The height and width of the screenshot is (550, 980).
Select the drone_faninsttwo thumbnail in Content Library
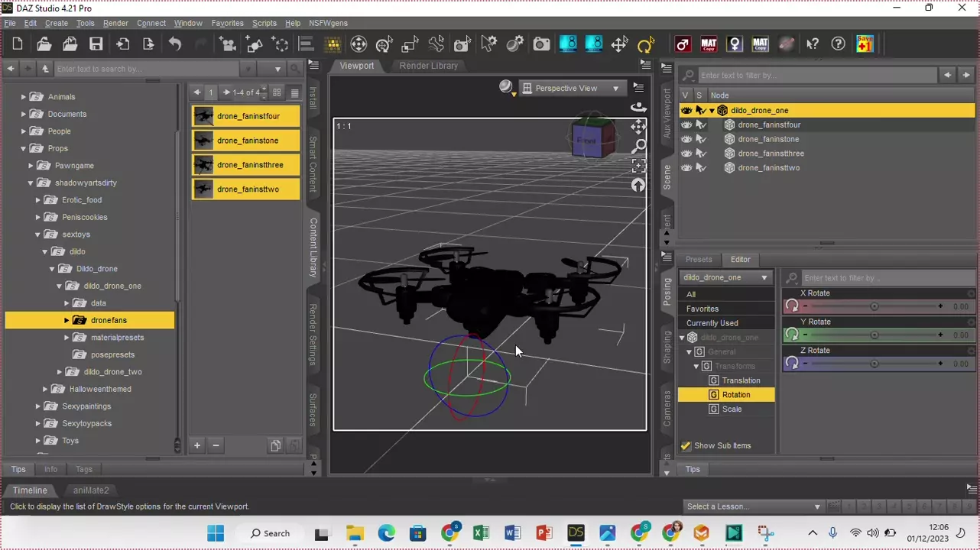(245, 189)
